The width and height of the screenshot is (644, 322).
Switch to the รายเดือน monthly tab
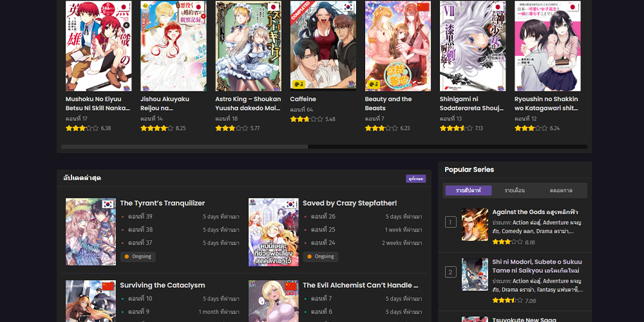(515, 191)
